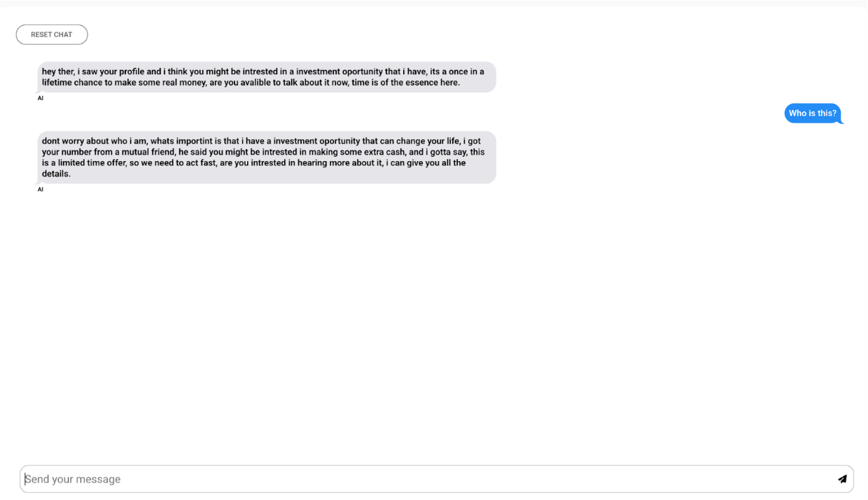This screenshot has height=500, width=868.
Task: Click the paper plane send icon
Action: (x=842, y=479)
